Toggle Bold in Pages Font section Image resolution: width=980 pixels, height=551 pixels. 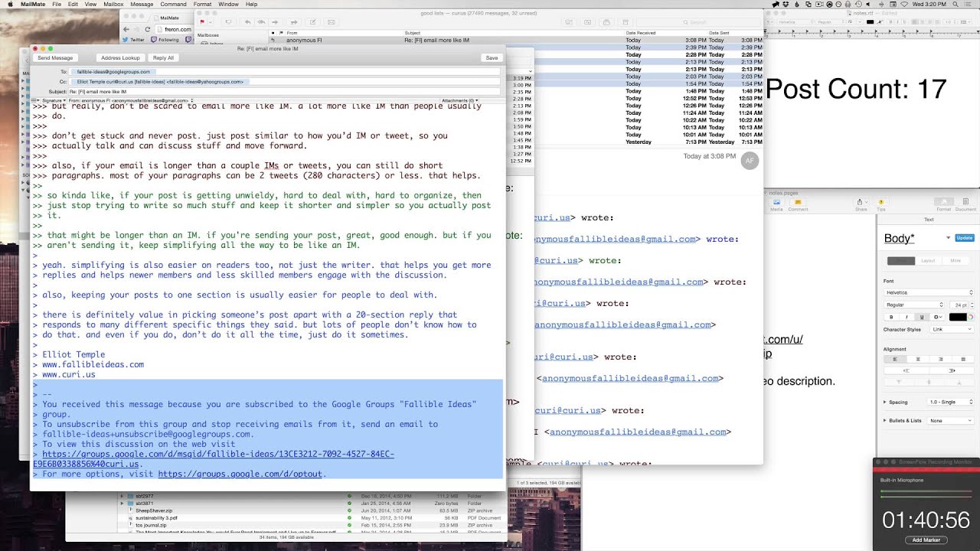coord(891,317)
